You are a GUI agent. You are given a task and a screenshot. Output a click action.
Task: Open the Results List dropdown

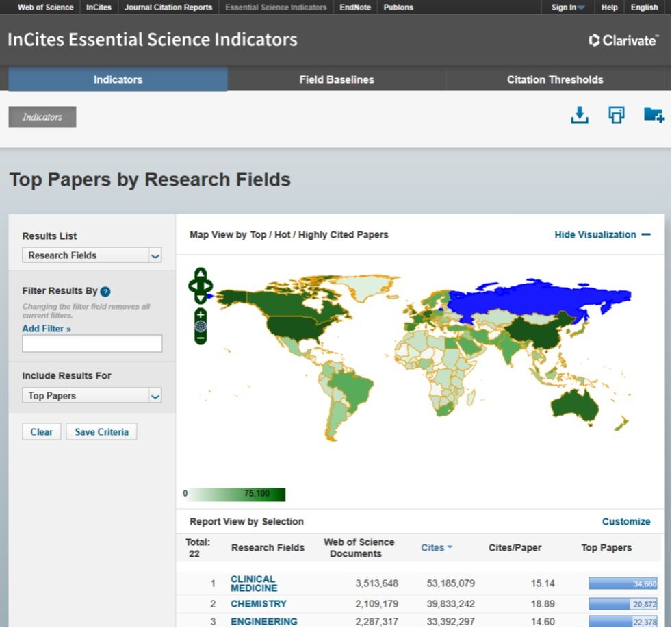tap(92, 255)
